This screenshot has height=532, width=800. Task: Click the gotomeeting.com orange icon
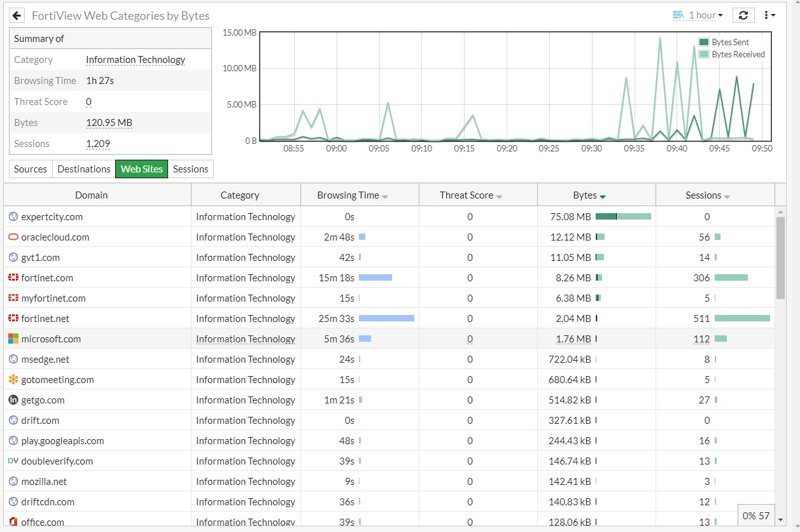(13, 380)
